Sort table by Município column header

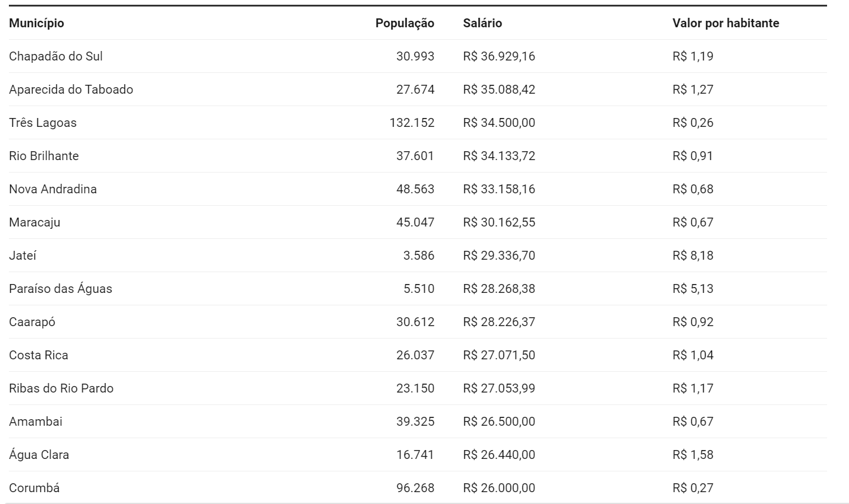(x=36, y=23)
